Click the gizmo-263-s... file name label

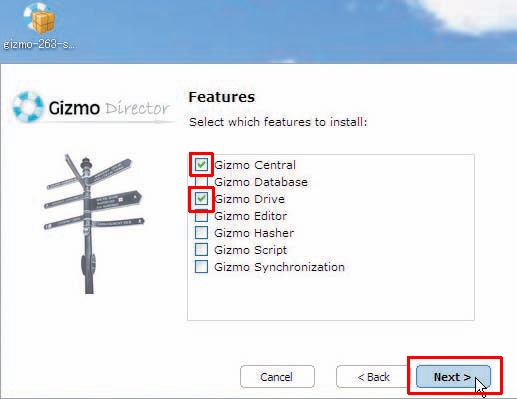pyautogui.click(x=39, y=44)
